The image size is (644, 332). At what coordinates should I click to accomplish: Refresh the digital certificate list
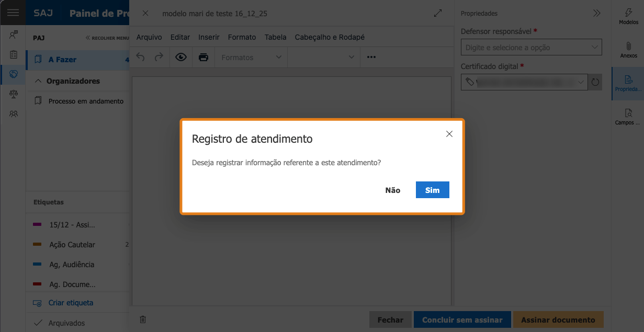point(595,82)
